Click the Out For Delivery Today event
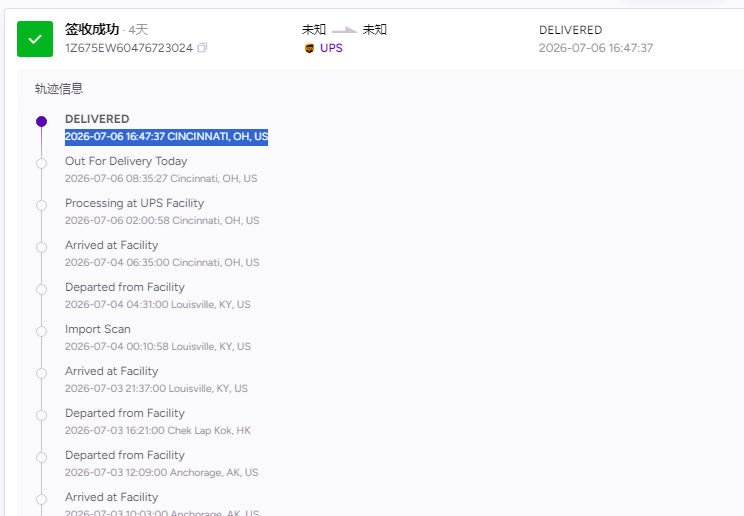The image size is (744, 516). 126,161
